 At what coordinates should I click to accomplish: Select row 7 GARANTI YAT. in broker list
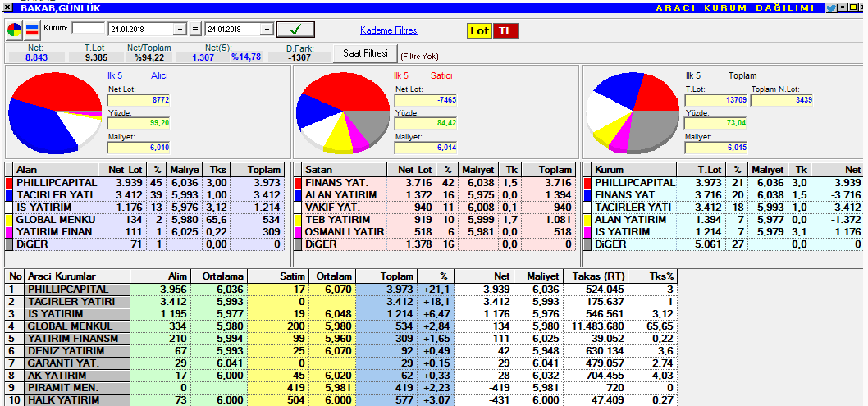(x=341, y=363)
